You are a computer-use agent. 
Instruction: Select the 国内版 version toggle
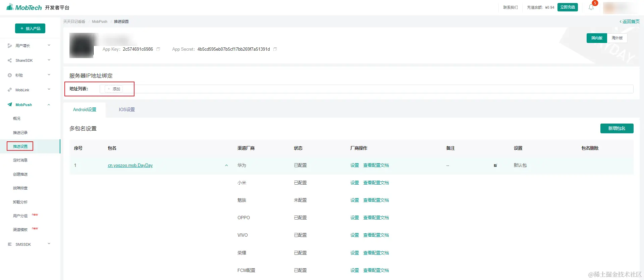pos(597,38)
